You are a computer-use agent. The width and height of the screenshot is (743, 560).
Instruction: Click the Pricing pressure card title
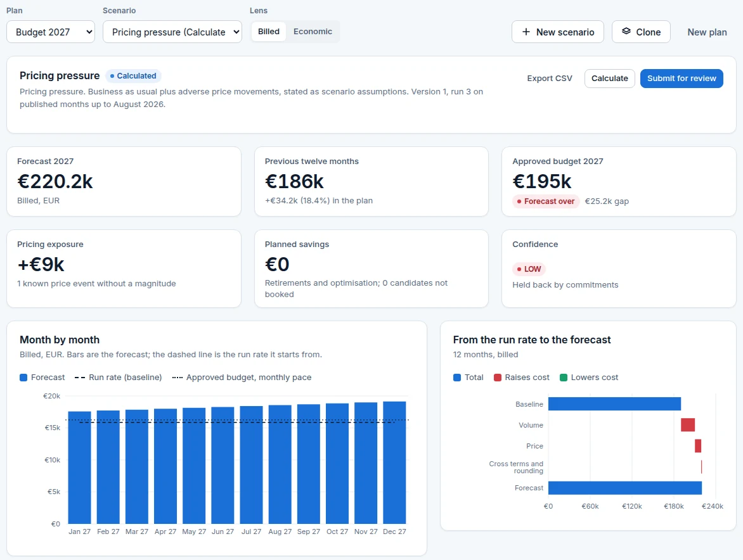coord(60,76)
